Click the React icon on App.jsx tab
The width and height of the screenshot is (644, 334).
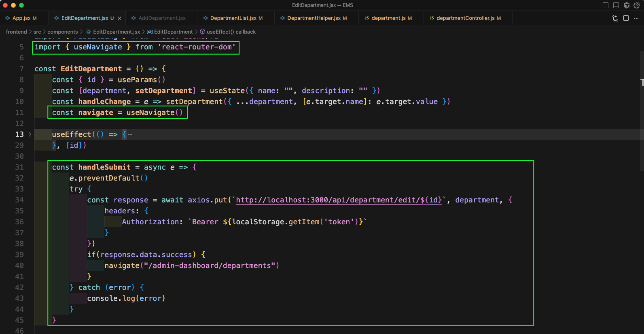tap(8, 18)
